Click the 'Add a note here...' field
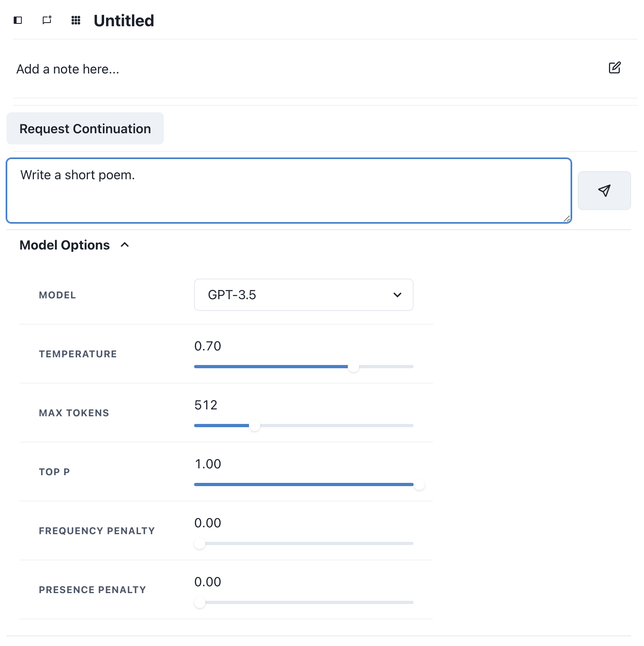The height and width of the screenshot is (646, 644). pyautogui.click(x=68, y=69)
